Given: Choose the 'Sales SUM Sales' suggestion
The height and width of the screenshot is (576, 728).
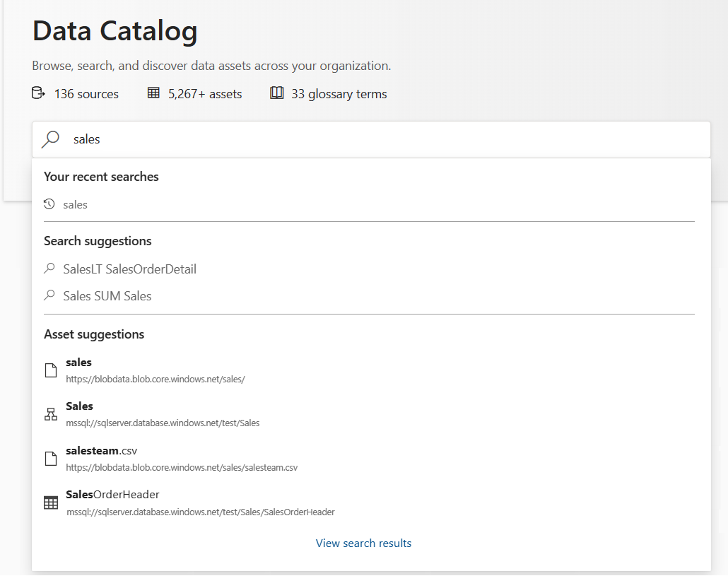Looking at the screenshot, I should click(x=107, y=296).
